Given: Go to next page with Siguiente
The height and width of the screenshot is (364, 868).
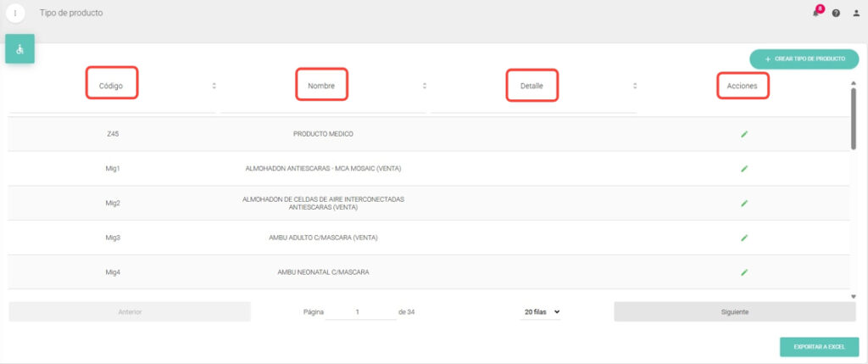Looking at the screenshot, I should click(x=734, y=312).
